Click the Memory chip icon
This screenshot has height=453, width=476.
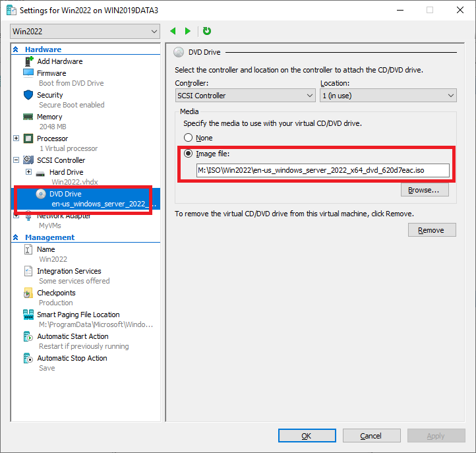tap(28, 117)
